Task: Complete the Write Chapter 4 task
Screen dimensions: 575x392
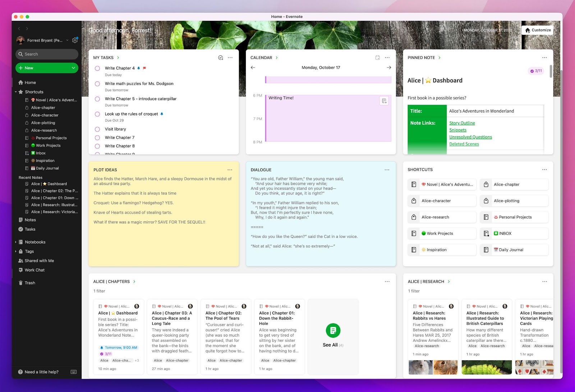Action: pyautogui.click(x=97, y=68)
